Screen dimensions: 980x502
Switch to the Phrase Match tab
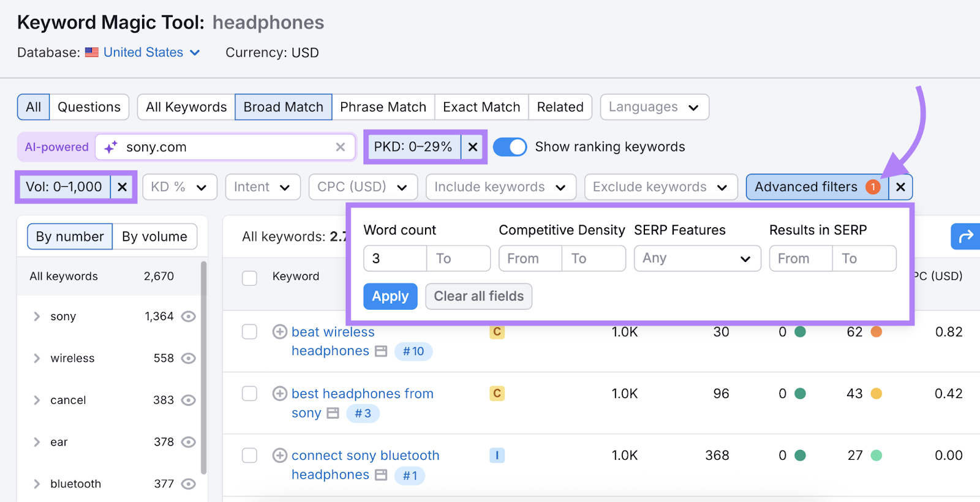pyautogui.click(x=383, y=107)
